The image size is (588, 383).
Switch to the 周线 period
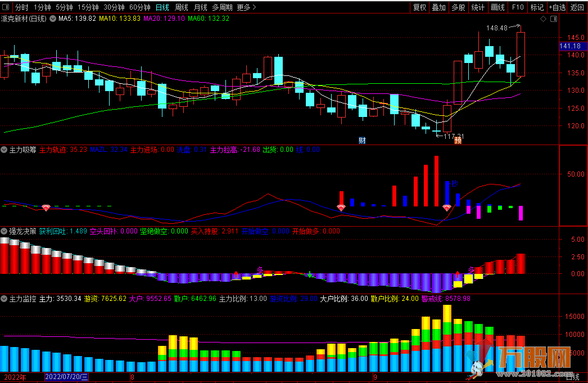point(182,7)
